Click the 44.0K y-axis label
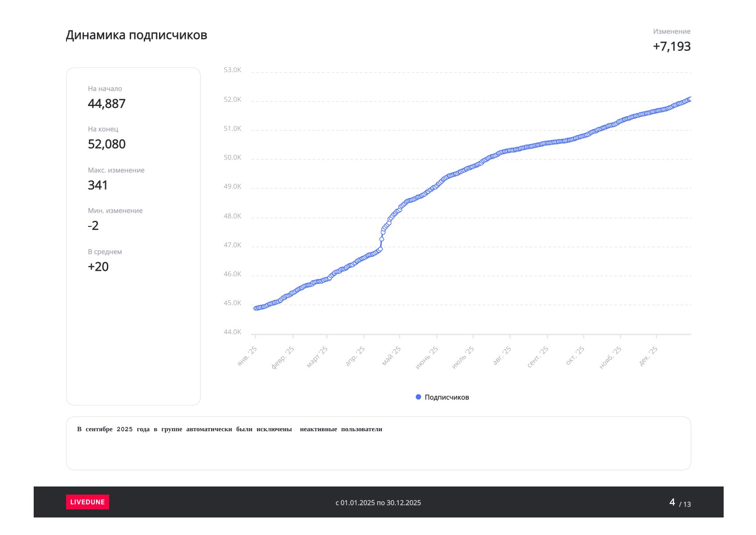The image size is (756, 535). pyautogui.click(x=232, y=332)
